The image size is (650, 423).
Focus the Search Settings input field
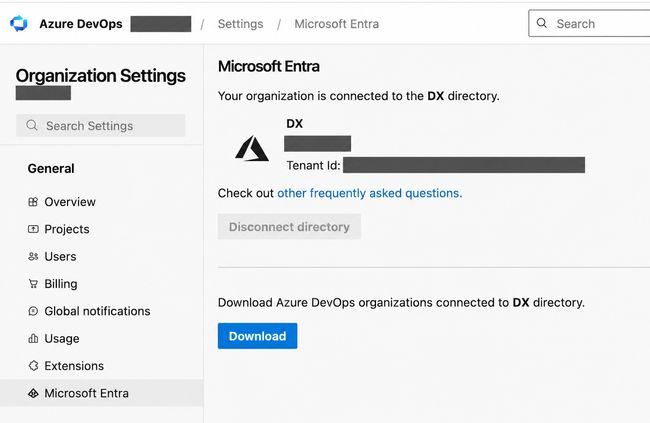[101, 126]
